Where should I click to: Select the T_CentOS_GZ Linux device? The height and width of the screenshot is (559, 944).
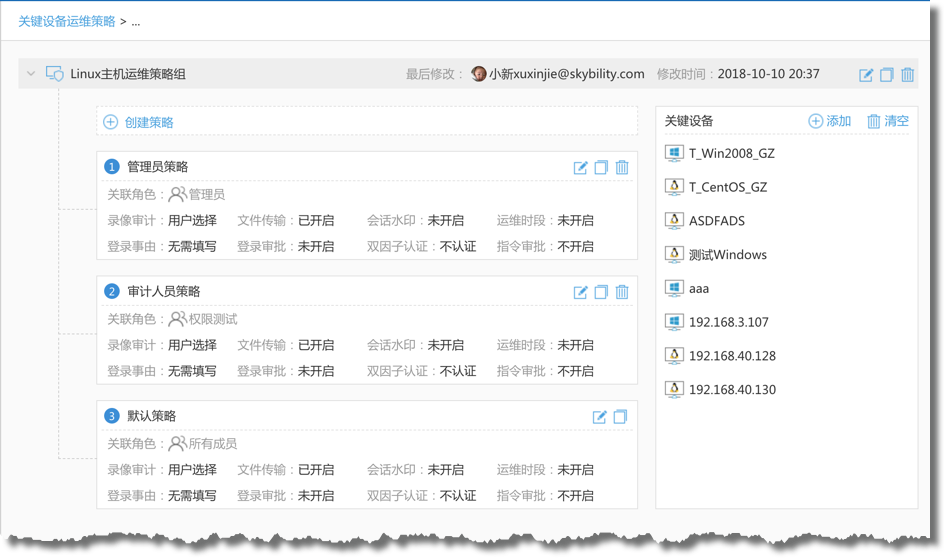click(x=727, y=187)
